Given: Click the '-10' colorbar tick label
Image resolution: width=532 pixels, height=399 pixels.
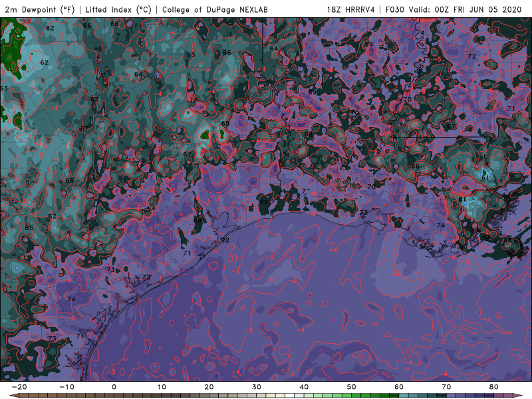Looking at the screenshot, I should pos(66,387).
